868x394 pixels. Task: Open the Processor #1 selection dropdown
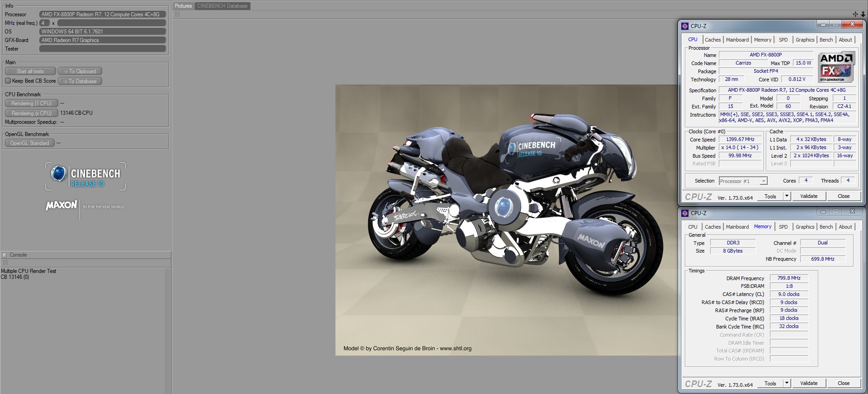(x=764, y=181)
